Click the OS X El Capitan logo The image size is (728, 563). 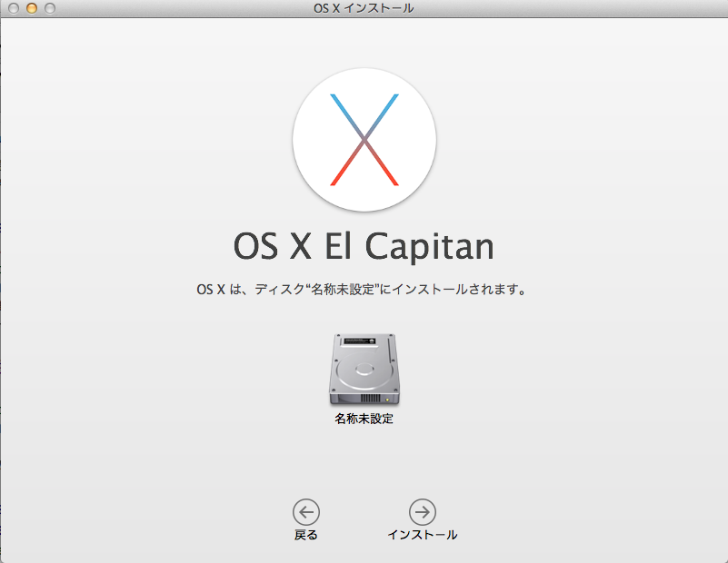[364, 140]
